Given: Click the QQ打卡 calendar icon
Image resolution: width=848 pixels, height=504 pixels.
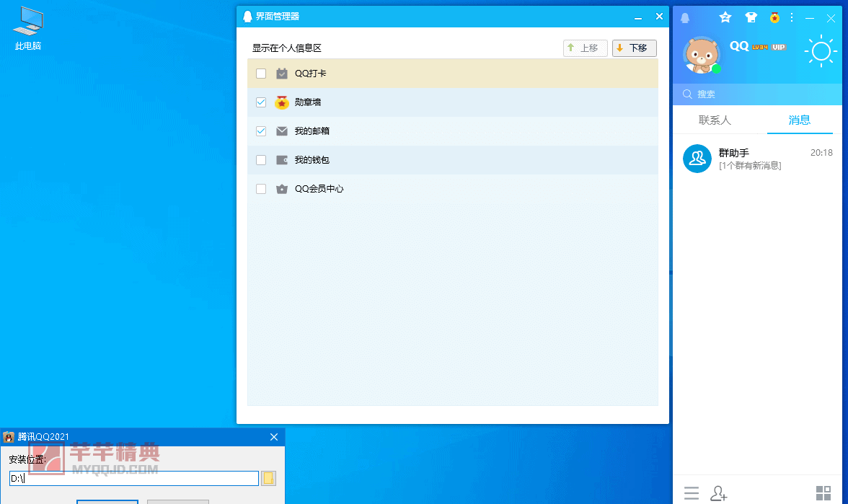Looking at the screenshot, I should (x=282, y=74).
